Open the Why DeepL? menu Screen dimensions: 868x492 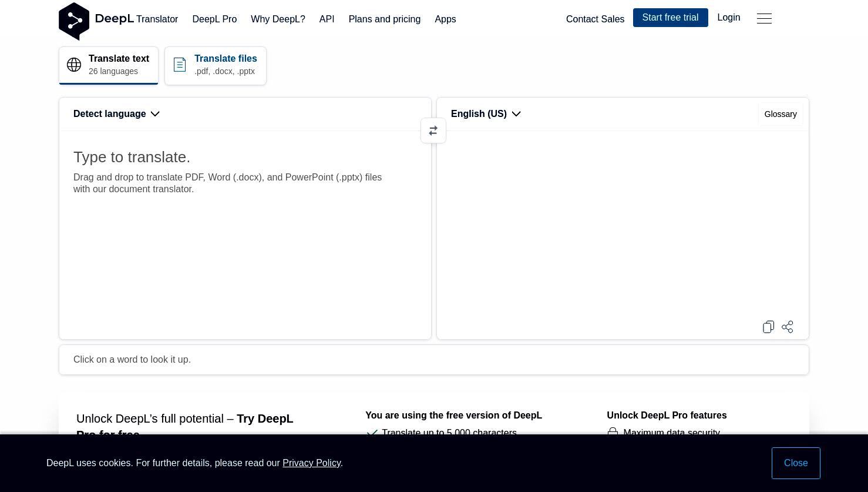point(278,19)
